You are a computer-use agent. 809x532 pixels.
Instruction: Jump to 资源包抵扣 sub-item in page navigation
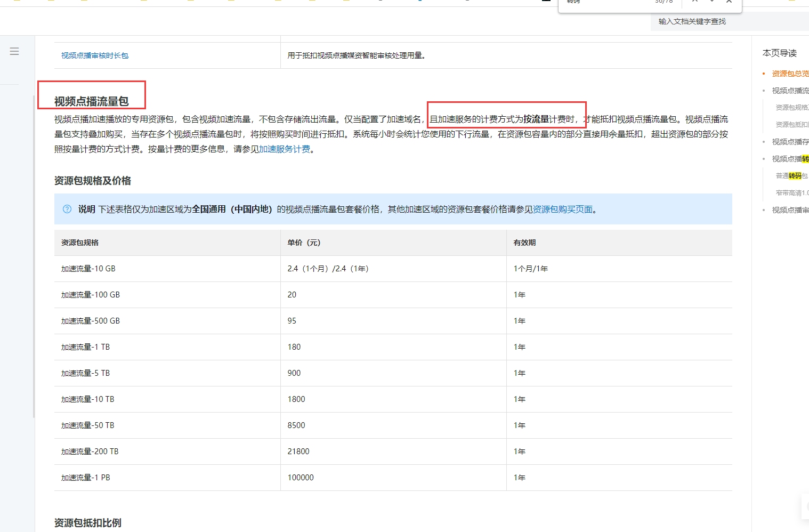point(792,125)
